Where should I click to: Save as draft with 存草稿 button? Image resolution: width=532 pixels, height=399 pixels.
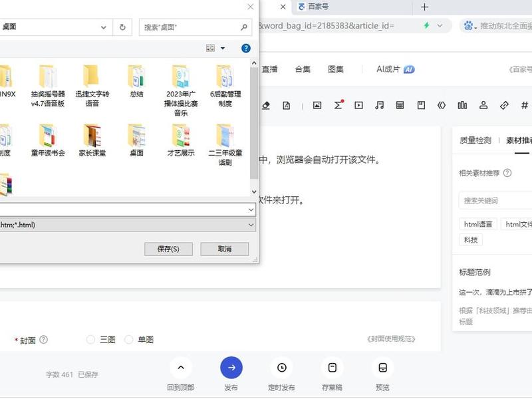point(332,368)
